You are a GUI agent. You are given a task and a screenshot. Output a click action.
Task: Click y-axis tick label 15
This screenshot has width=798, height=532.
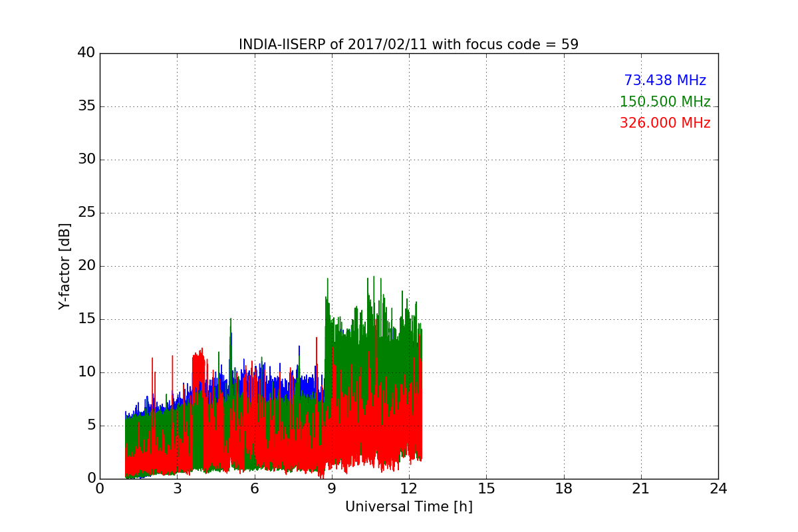(86, 319)
